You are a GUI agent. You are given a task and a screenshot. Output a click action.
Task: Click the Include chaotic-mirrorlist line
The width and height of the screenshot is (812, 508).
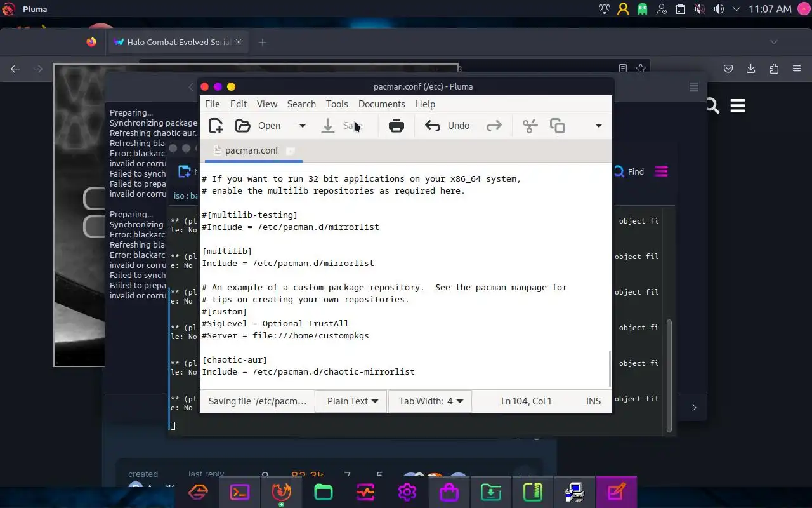point(308,372)
